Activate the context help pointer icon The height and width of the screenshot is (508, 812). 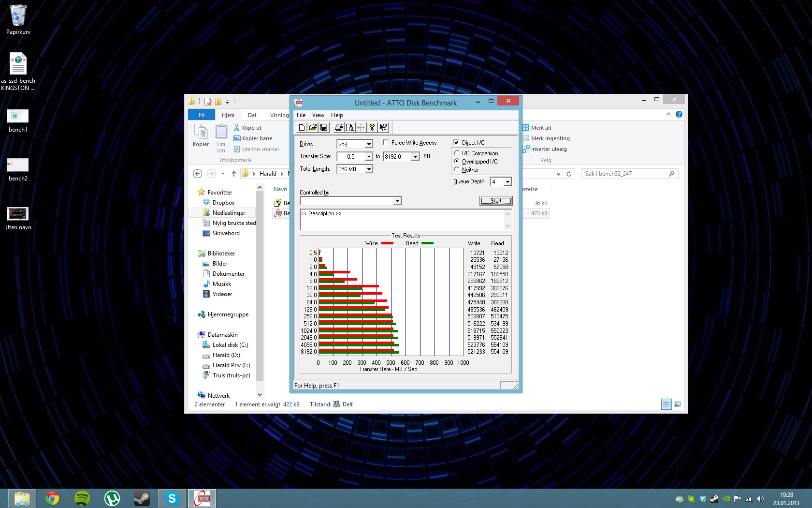[x=383, y=128]
